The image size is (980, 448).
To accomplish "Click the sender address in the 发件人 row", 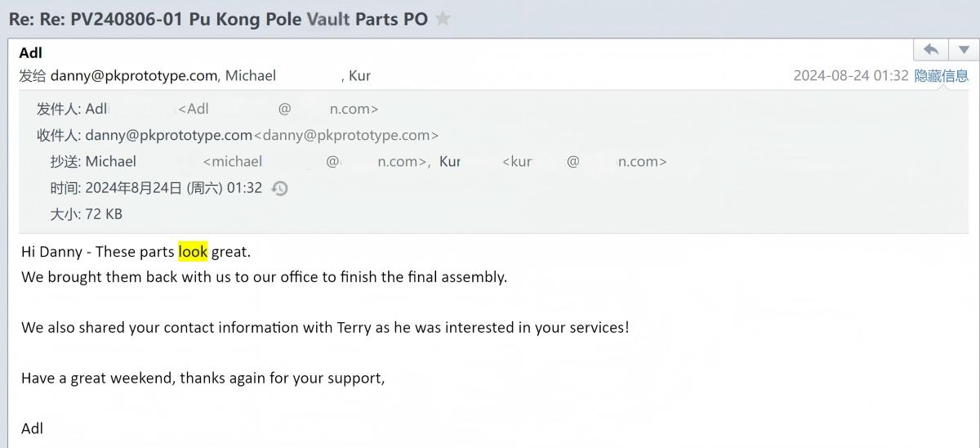I will [x=278, y=109].
